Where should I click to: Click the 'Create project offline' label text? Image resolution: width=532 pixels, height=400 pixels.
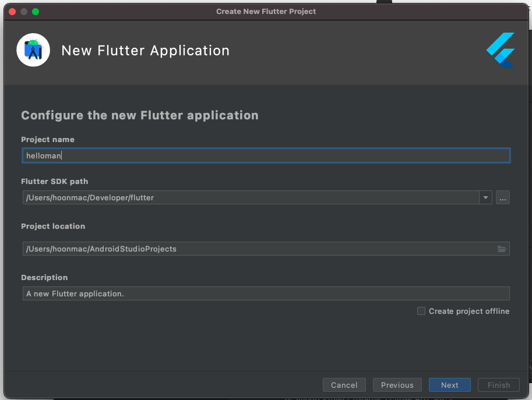point(469,311)
